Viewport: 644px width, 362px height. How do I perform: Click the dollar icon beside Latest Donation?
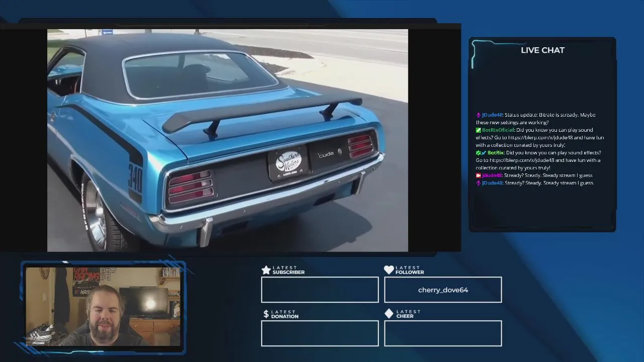coord(266,314)
